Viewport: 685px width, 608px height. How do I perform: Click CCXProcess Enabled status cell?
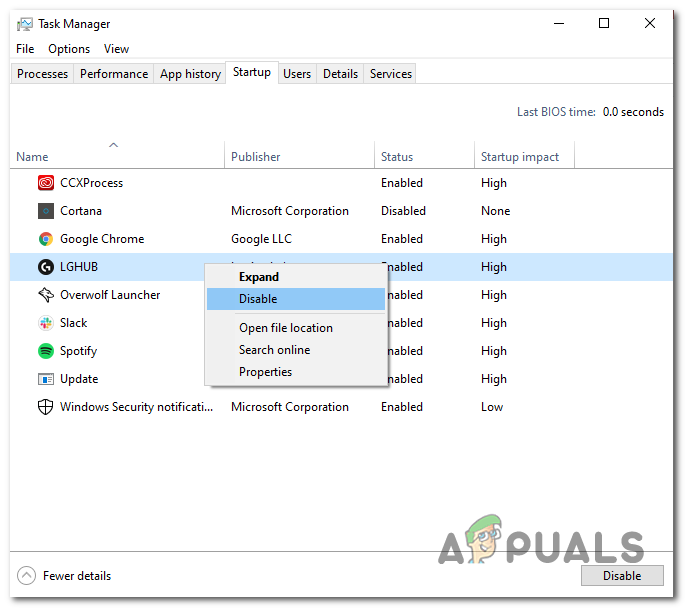(x=401, y=183)
